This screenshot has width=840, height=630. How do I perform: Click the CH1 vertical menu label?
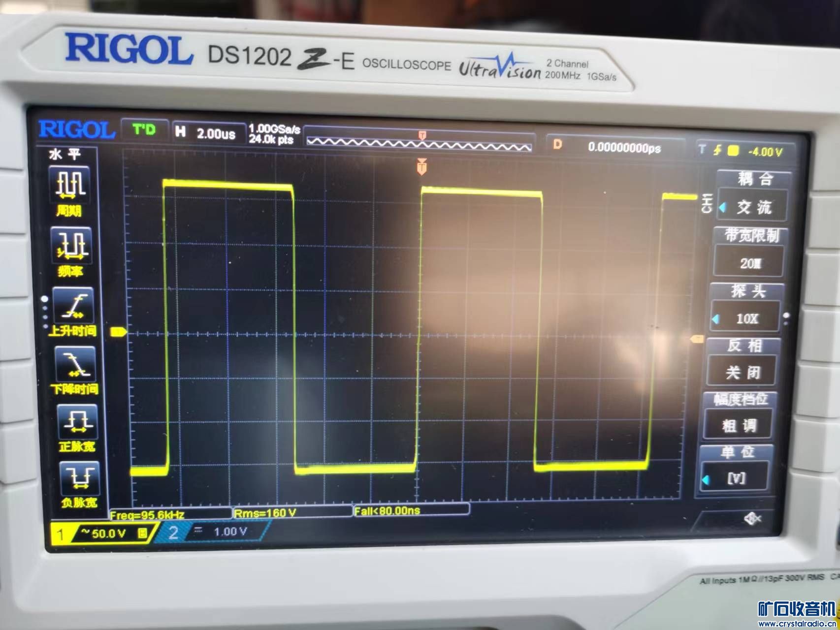[707, 203]
